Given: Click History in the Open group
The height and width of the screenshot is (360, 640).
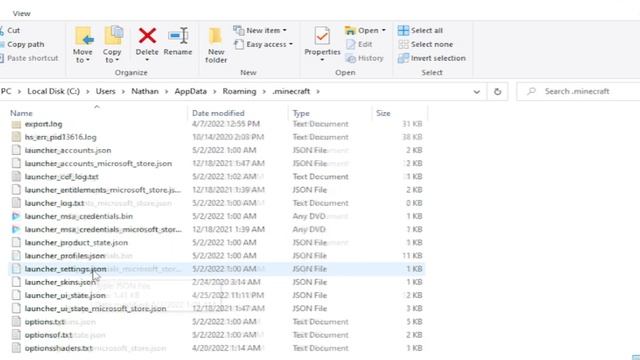Looking at the screenshot, I should (364, 58).
